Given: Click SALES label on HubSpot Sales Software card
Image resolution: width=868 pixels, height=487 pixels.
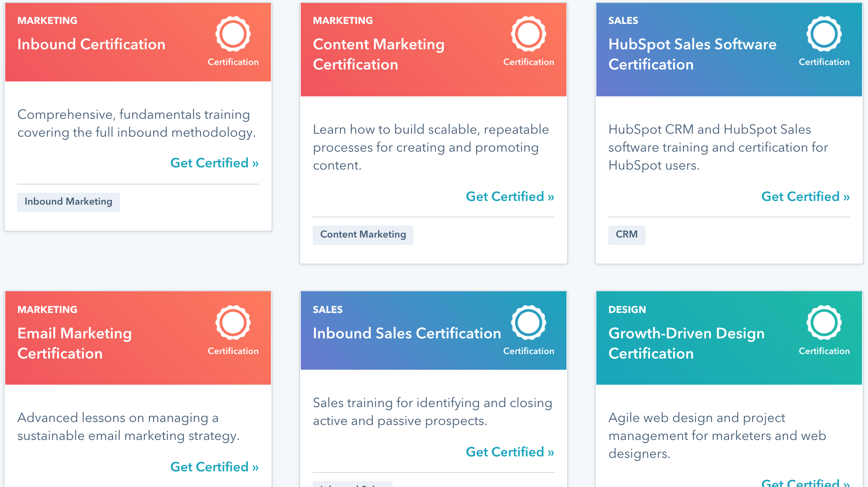Looking at the screenshot, I should click(623, 21).
